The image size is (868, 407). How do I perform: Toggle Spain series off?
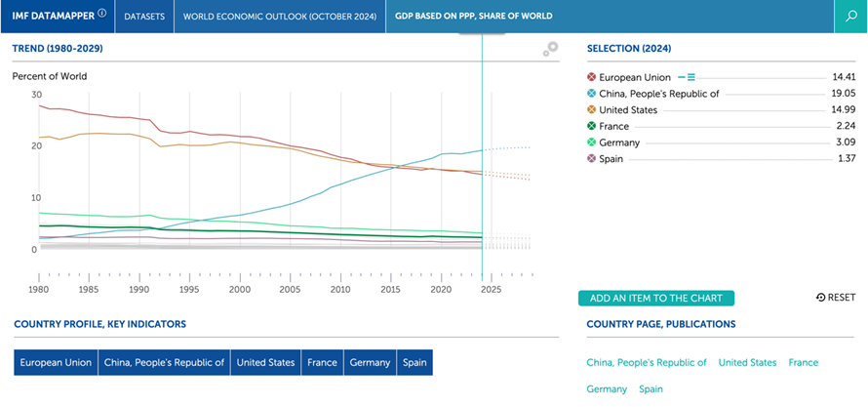(x=592, y=159)
